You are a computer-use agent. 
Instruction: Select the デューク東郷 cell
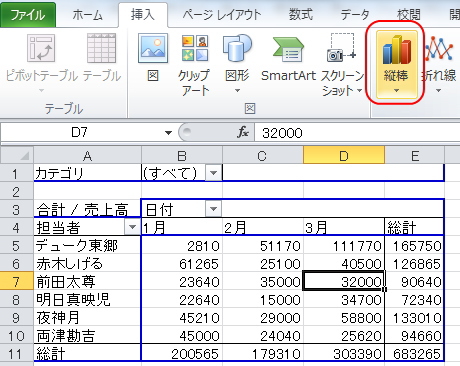(87, 245)
